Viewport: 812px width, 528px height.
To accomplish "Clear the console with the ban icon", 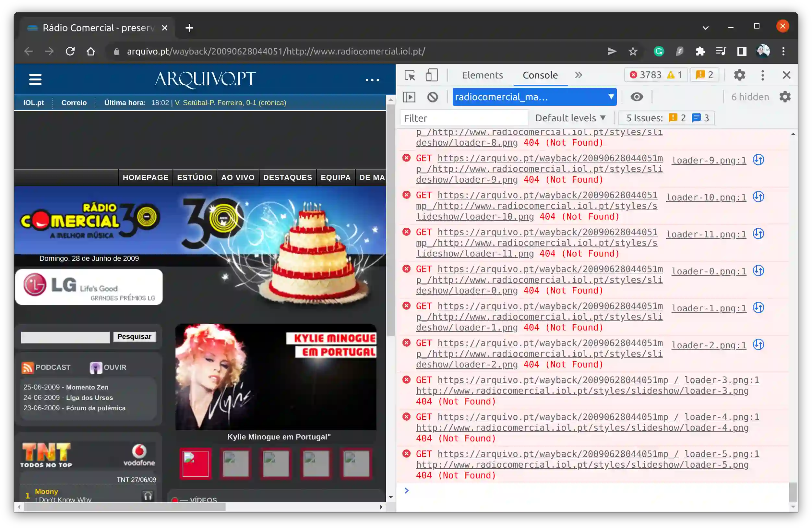I will pyautogui.click(x=432, y=97).
